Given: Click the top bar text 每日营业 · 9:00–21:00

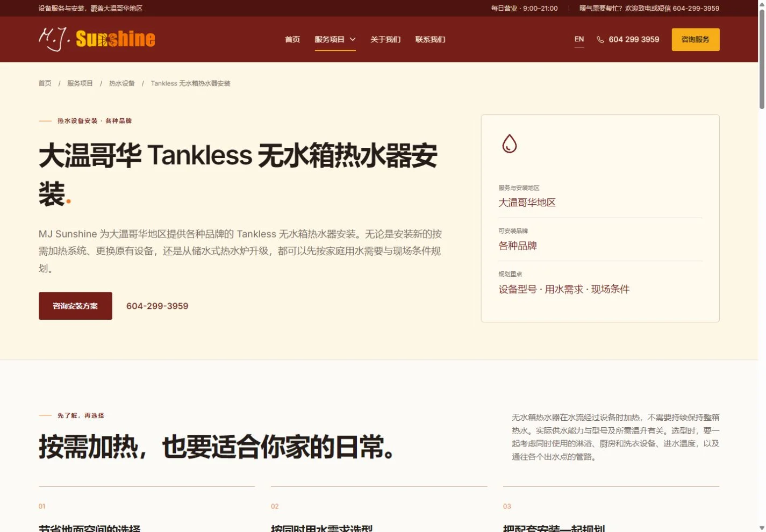Looking at the screenshot, I should coord(524,8).
